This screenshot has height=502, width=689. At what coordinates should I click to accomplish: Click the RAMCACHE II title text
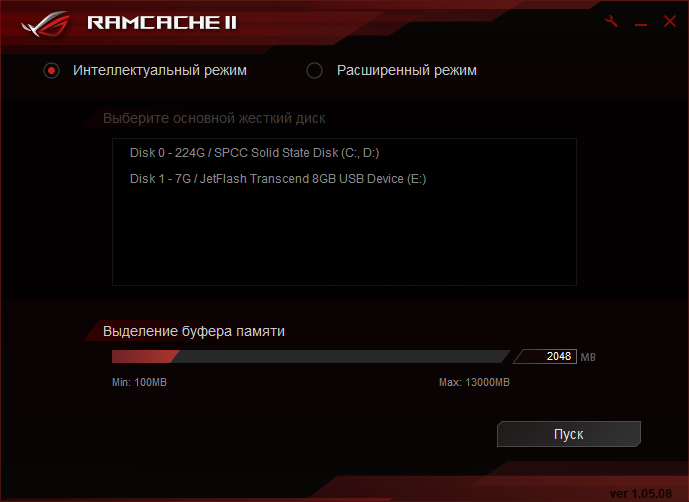pyautogui.click(x=162, y=23)
